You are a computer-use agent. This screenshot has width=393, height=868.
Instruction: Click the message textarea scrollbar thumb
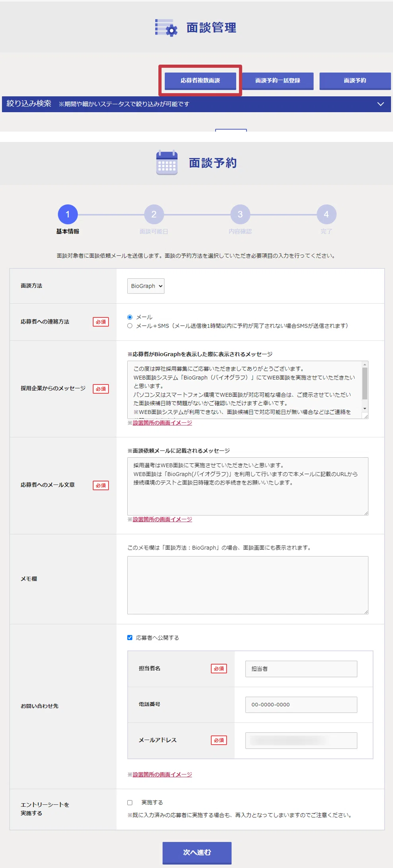point(365,383)
